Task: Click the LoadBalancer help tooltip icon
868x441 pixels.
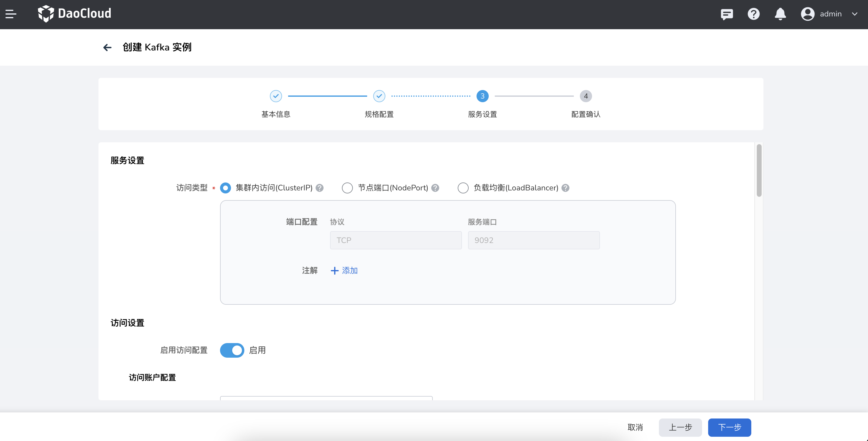Action: (x=565, y=188)
